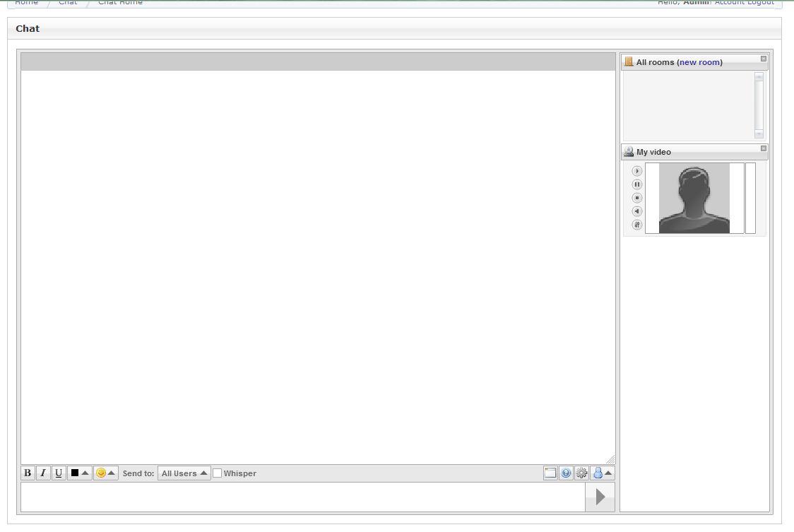Open the chat help icon
Viewport: 794px width, 532px height.
[x=566, y=473]
